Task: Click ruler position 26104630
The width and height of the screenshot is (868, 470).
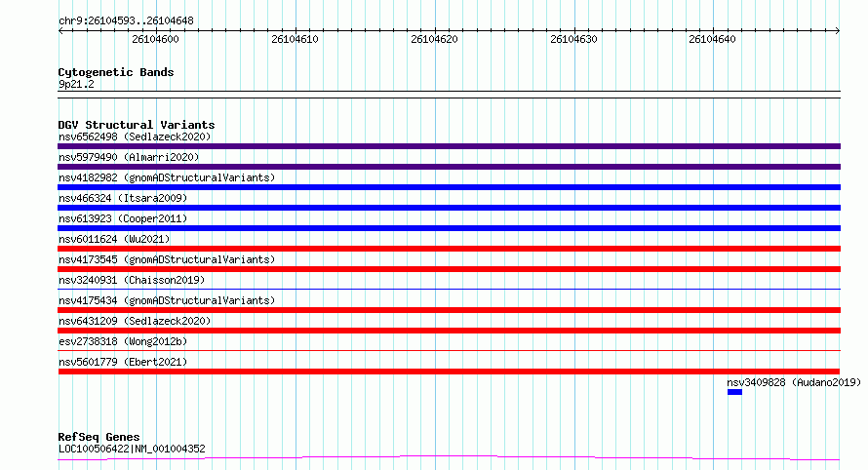Action: click(x=574, y=39)
